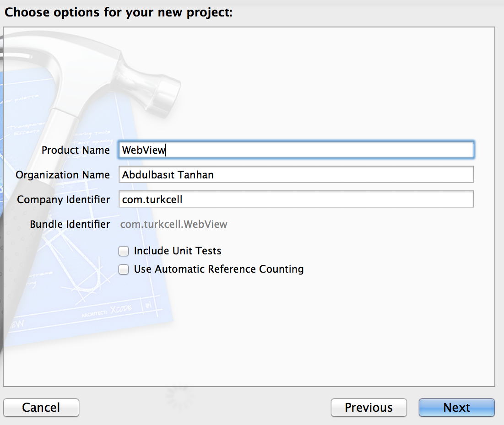Viewport: 504px width, 425px height.
Task: Focus the Organization Name input field
Action: coord(296,174)
